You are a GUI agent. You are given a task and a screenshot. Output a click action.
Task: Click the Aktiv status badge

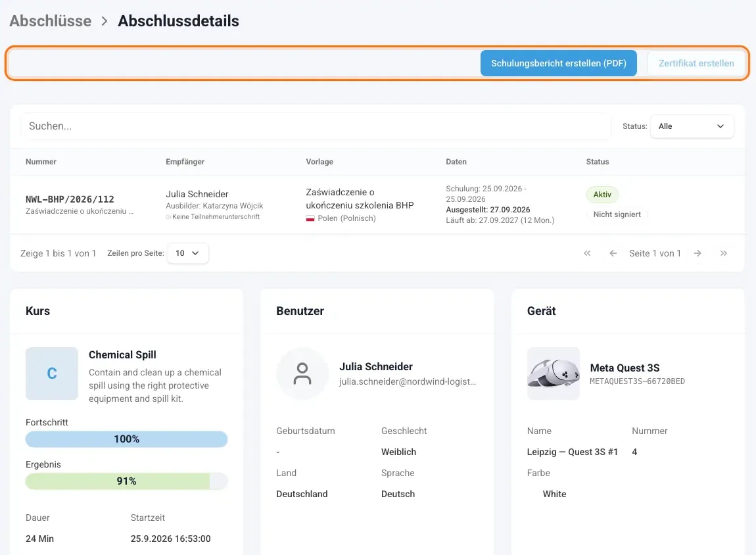602,195
